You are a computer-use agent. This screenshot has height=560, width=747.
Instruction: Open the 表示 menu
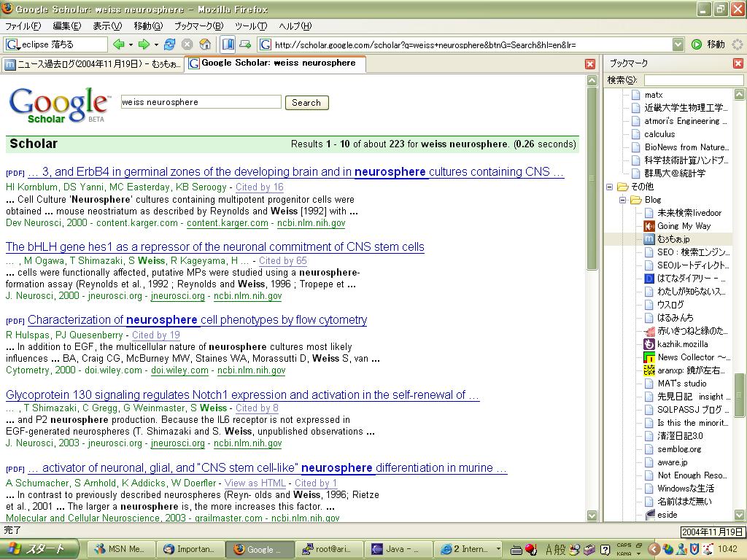pos(107,26)
